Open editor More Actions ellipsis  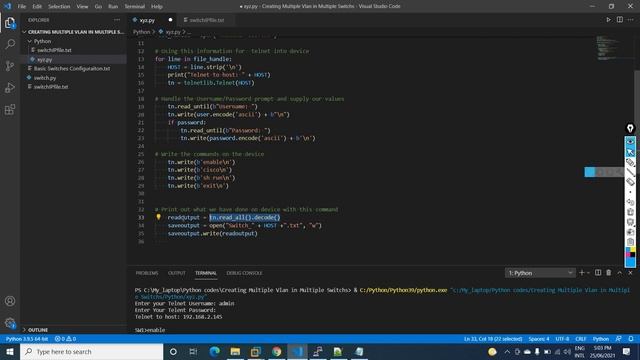click(631, 20)
